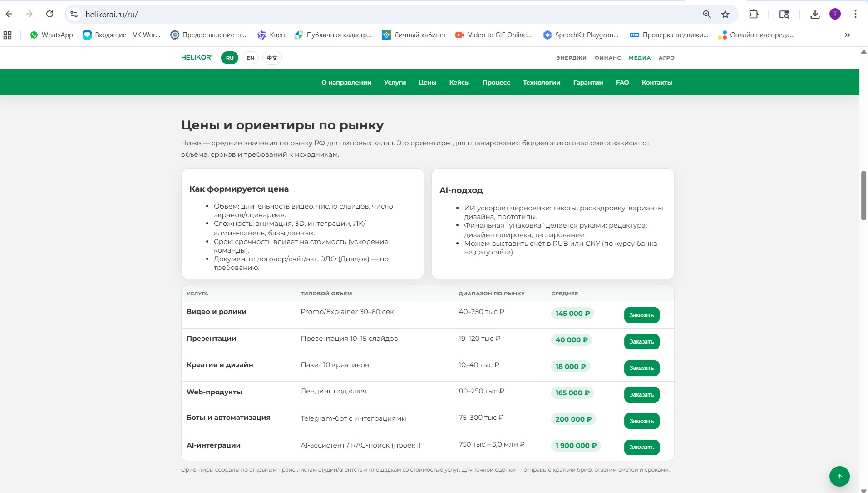
Task: Switch language to 中文
Action: coord(272,58)
